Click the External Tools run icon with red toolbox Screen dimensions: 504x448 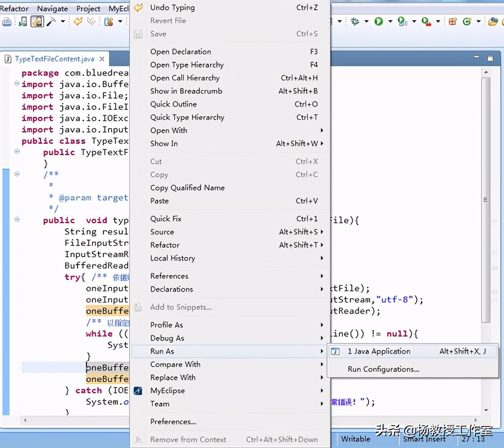pyautogui.click(x=426, y=21)
